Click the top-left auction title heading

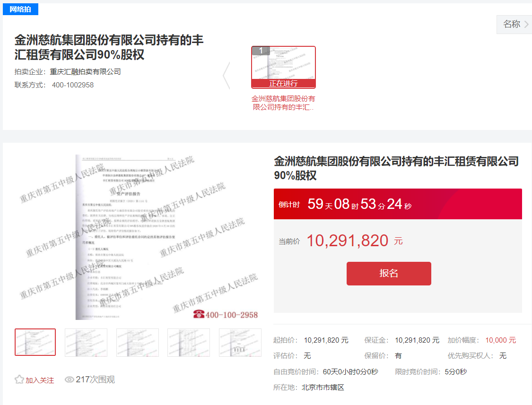click(x=109, y=47)
